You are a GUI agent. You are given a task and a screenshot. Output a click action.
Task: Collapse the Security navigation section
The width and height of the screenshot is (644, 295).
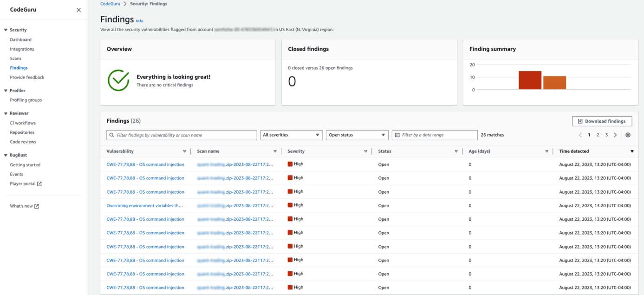coord(6,30)
